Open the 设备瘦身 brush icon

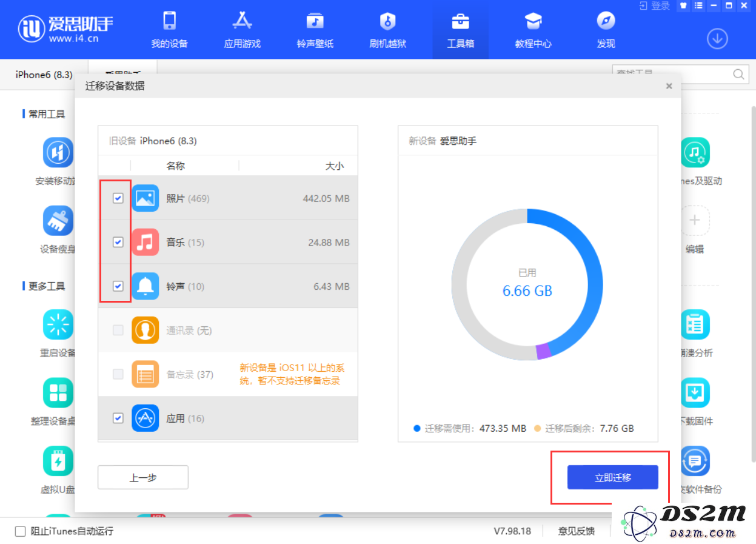click(58, 220)
